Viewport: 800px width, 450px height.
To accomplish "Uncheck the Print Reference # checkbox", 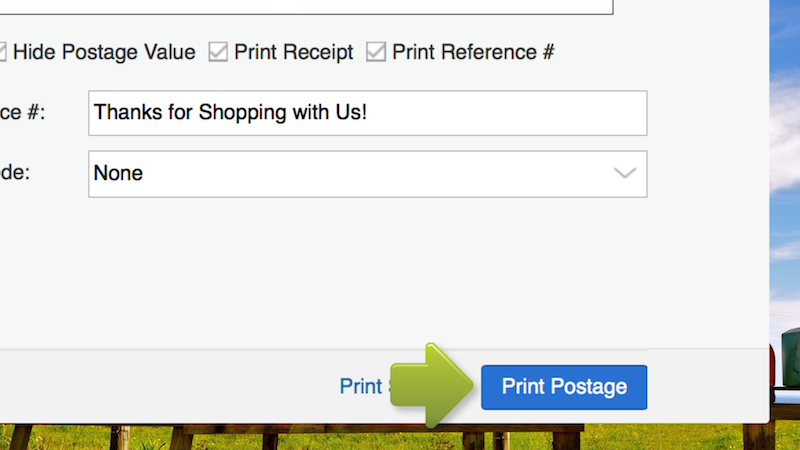I will [376, 52].
